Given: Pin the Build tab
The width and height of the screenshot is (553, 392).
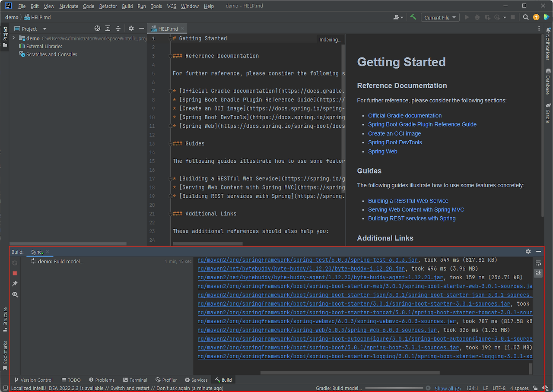Looking at the screenshot, I should coord(15,284).
